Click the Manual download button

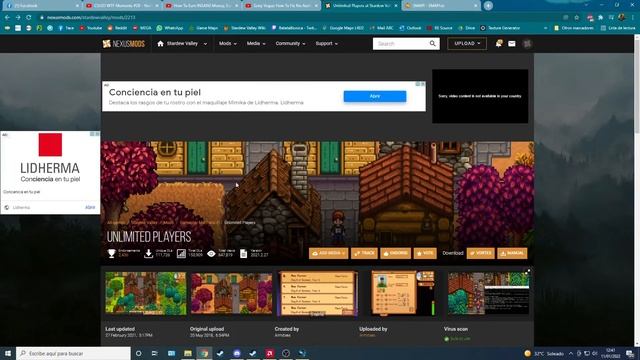point(512,253)
